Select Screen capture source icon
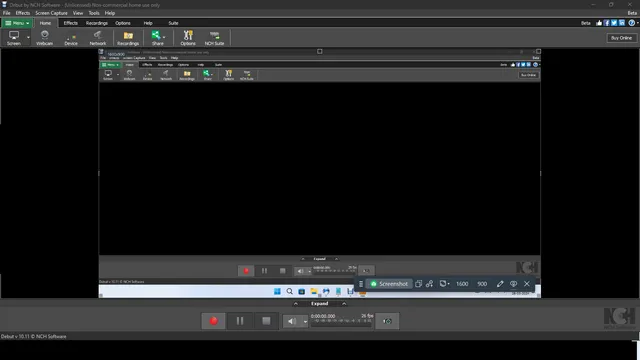This screenshot has width=640, height=360. 14,38
